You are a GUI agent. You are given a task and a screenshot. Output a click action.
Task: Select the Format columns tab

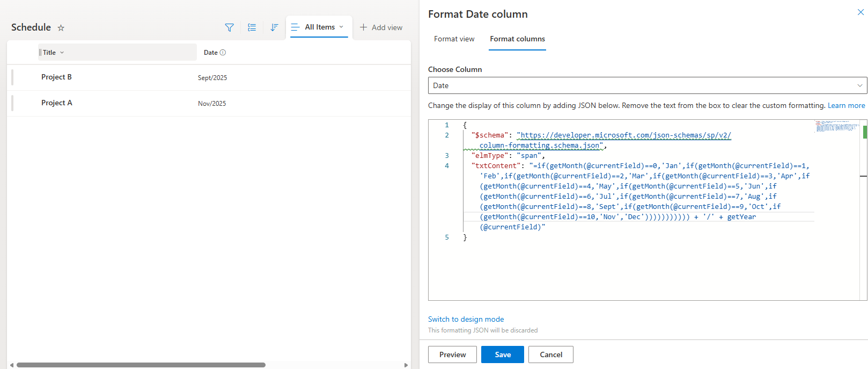pyautogui.click(x=517, y=39)
